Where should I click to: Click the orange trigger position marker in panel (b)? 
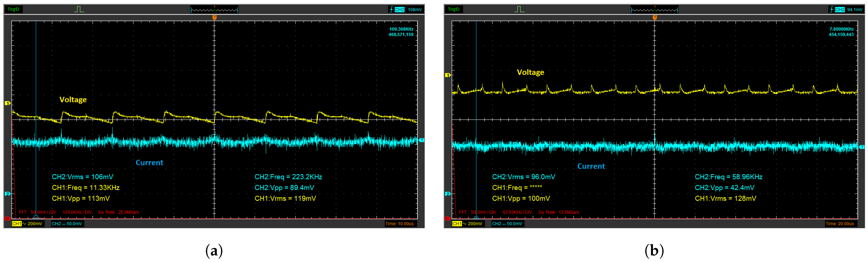coord(655,17)
